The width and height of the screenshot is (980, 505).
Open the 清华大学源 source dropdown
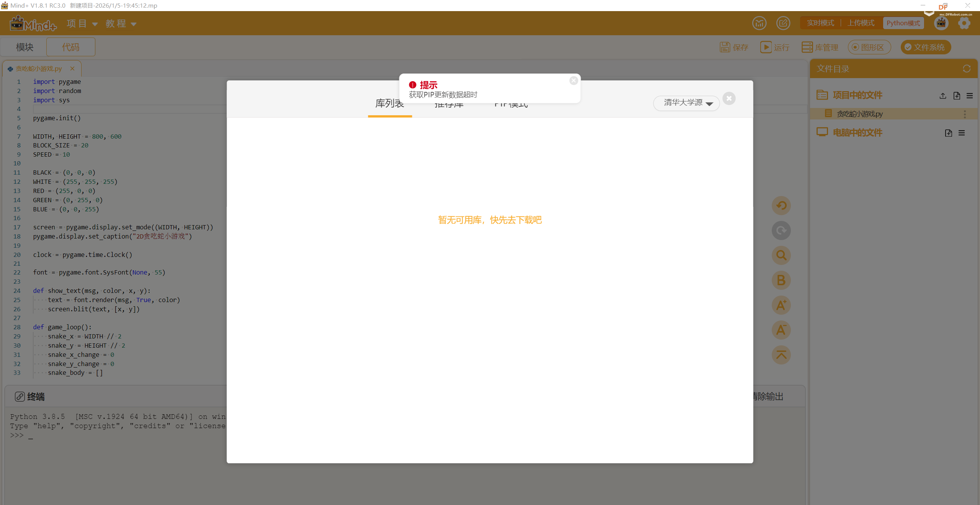tap(687, 103)
